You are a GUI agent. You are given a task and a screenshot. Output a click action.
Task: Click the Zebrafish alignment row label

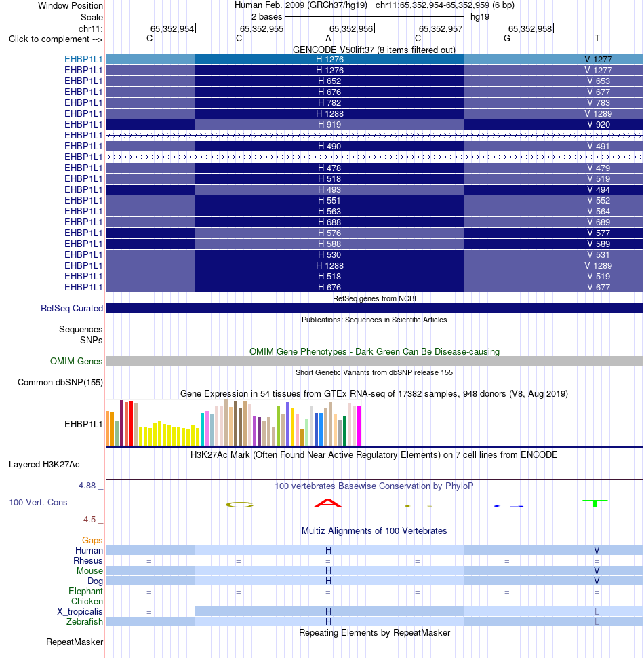point(84,621)
